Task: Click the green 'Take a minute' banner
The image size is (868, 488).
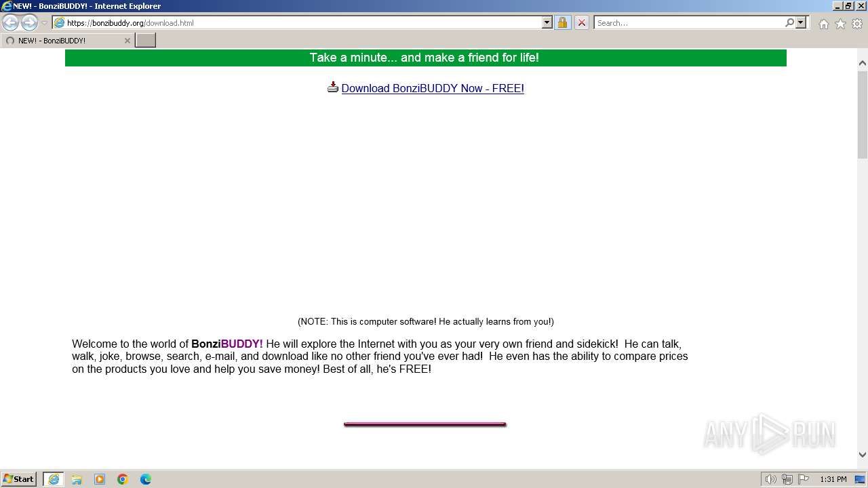Action: [425, 58]
